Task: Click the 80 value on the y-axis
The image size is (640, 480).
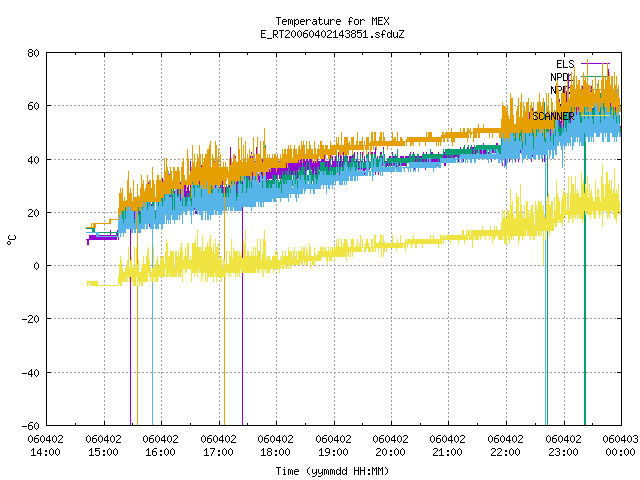Action: click(x=33, y=53)
